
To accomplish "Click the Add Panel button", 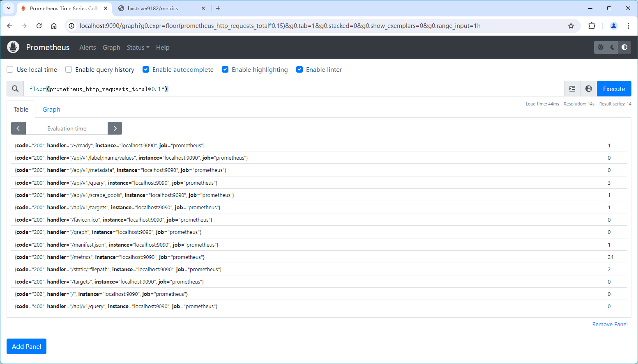I will (27, 346).
